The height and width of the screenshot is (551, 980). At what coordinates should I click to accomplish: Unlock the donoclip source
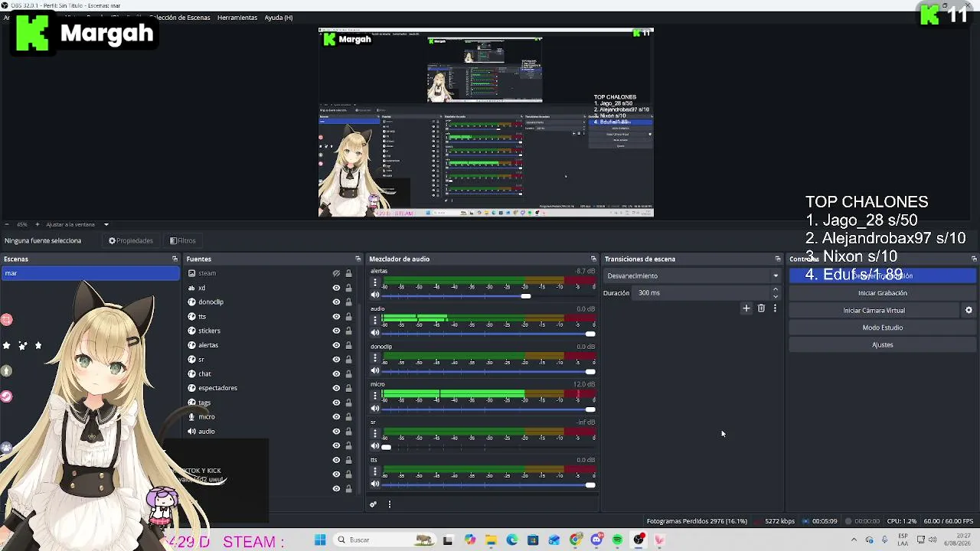(348, 302)
